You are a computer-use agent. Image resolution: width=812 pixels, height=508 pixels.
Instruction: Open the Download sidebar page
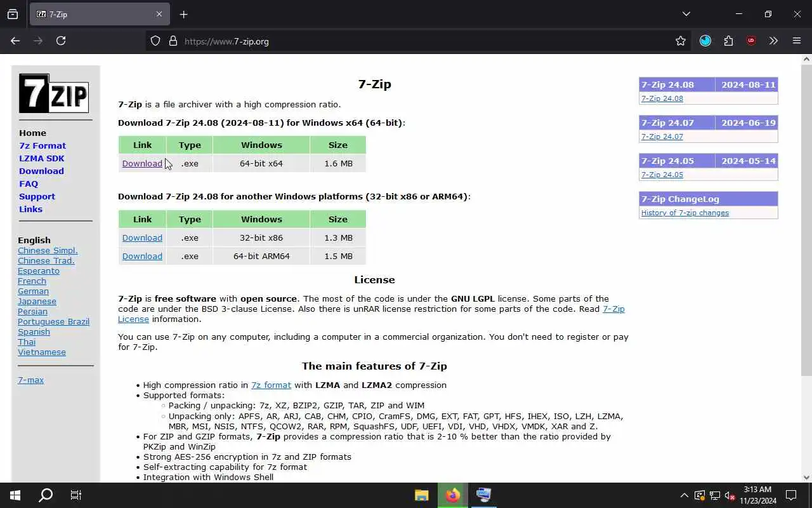41,171
